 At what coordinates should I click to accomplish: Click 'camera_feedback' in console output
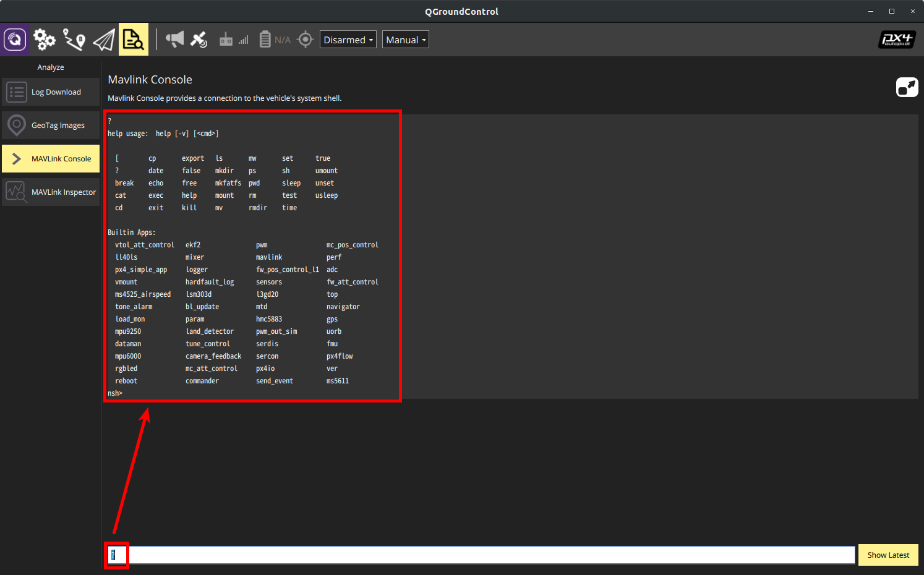(213, 356)
